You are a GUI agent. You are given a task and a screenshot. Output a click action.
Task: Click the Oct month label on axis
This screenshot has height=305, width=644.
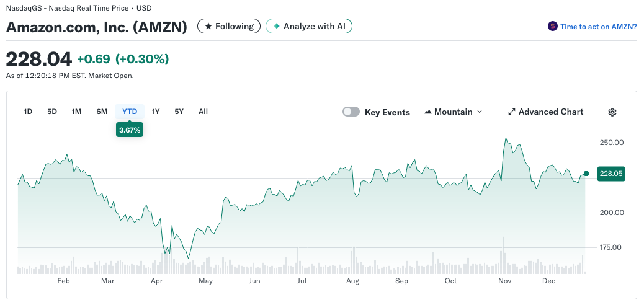point(450,281)
